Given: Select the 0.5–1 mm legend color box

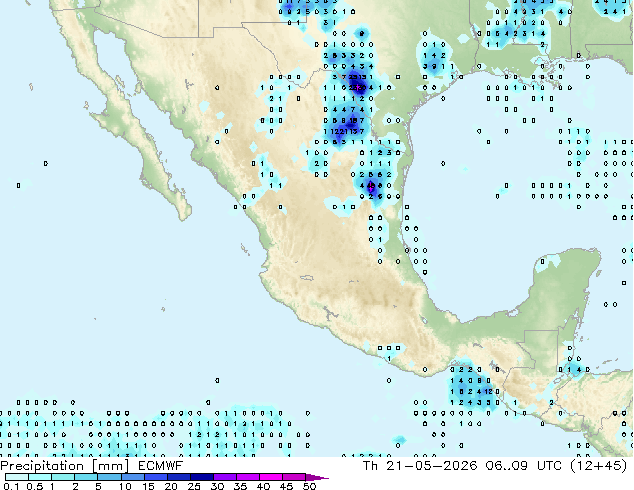Looking at the screenshot, I should (x=40, y=477).
